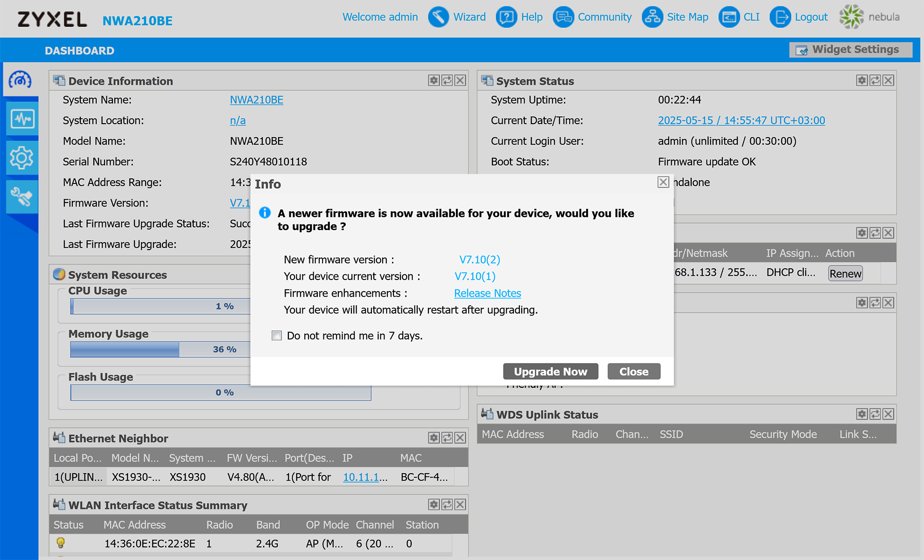Click the Flash Usage 0% bar

pos(221,392)
